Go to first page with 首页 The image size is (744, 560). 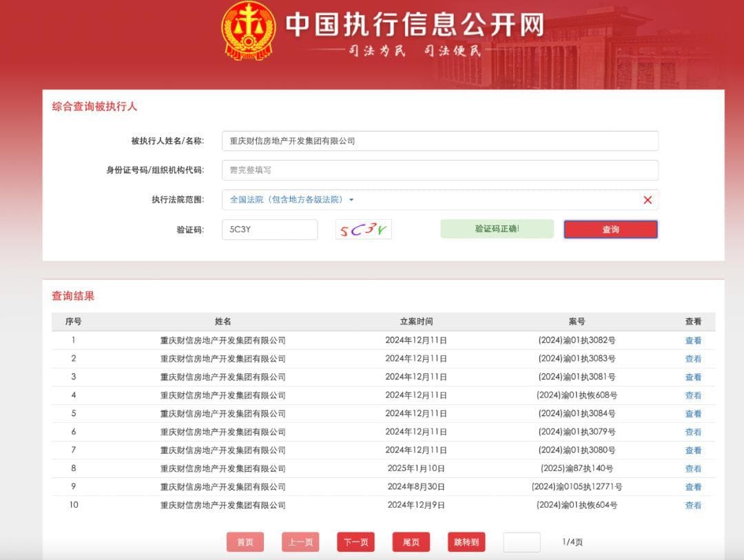coord(245,542)
